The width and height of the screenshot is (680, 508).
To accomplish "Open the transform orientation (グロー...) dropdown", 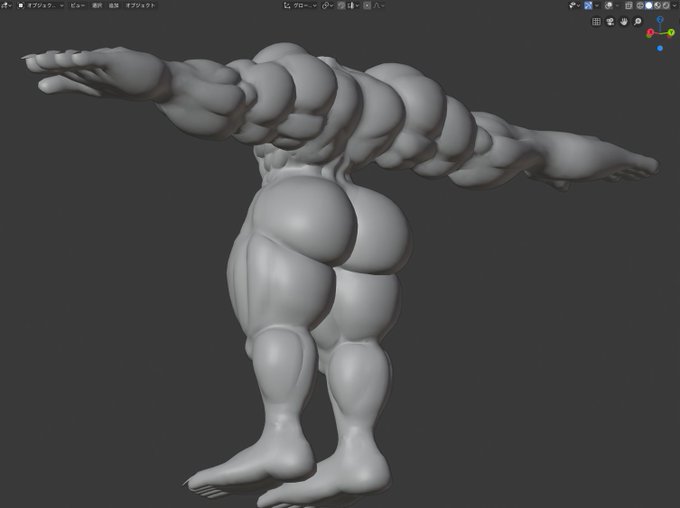I will pyautogui.click(x=300, y=5).
